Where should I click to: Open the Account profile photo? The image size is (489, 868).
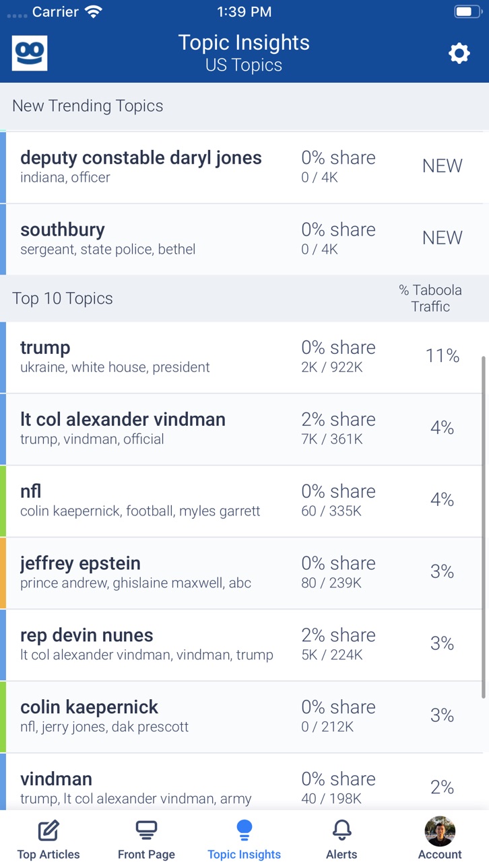[x=440, y=831]
